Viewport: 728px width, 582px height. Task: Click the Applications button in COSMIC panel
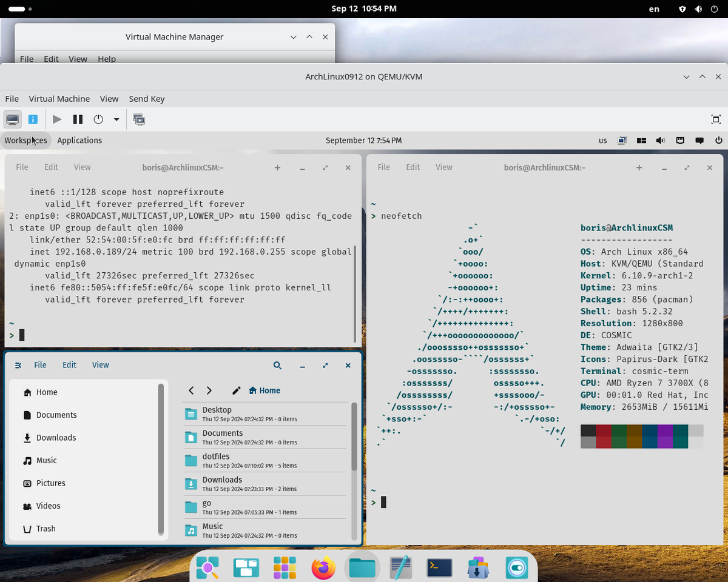point(79,140)
